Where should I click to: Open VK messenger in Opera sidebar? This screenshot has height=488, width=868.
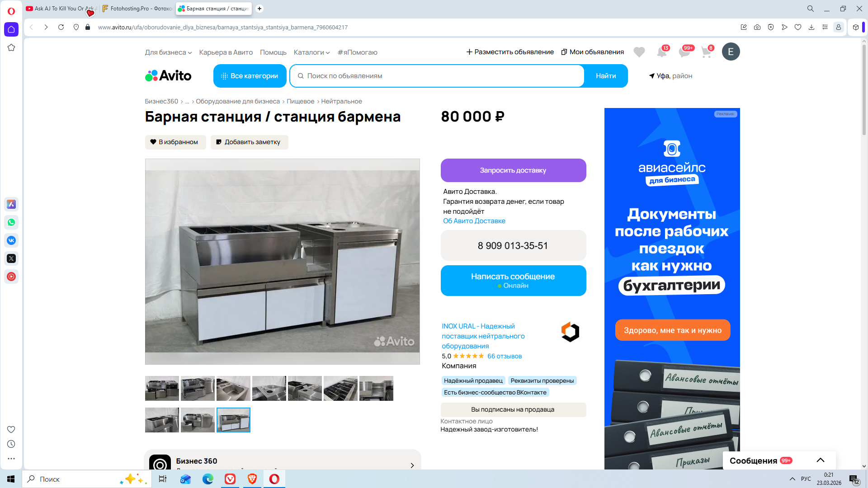click(11, 240)
